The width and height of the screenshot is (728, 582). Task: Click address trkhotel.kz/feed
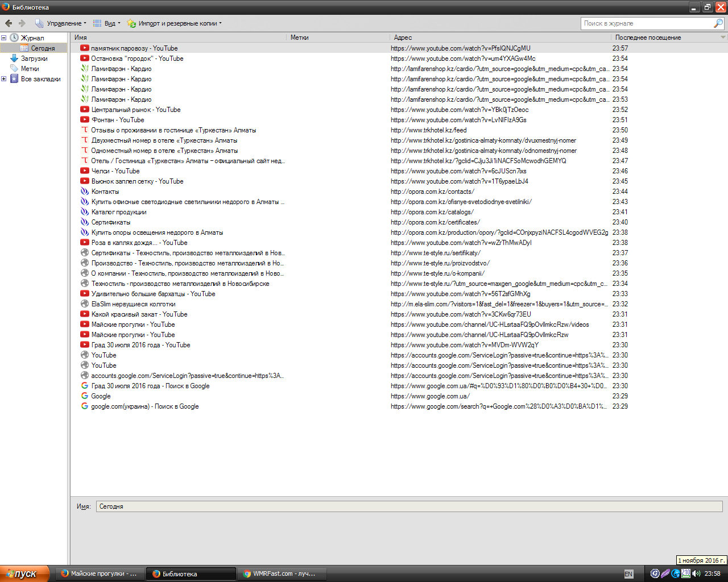tap(429, 130)
